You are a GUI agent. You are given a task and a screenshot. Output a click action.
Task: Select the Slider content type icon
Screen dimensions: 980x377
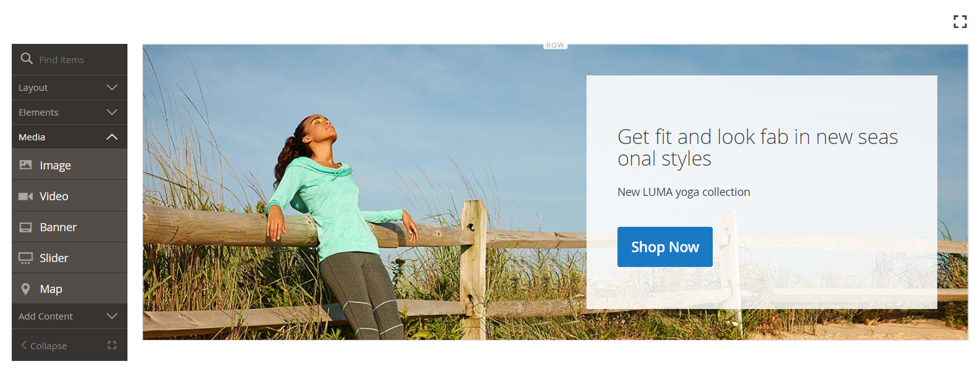click(x=25, y=258)
